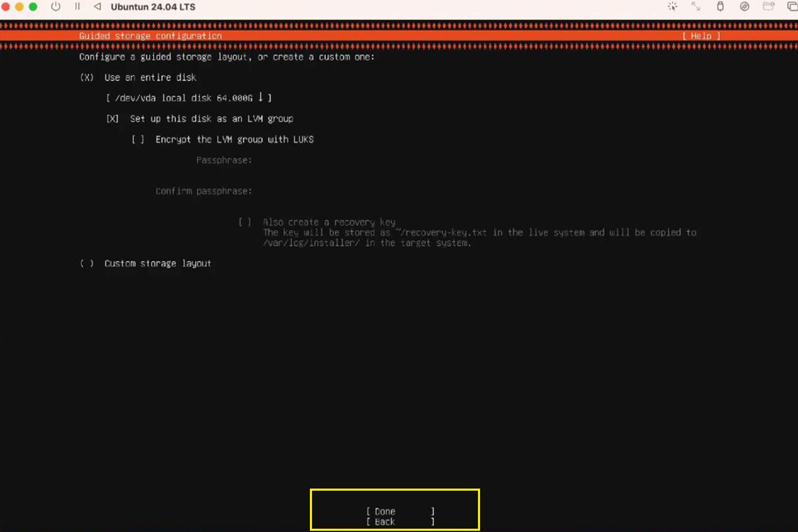Open the /dev/vda local disk dropdown
The height and width of the screenshot is (532, 798).
point(189,98)
